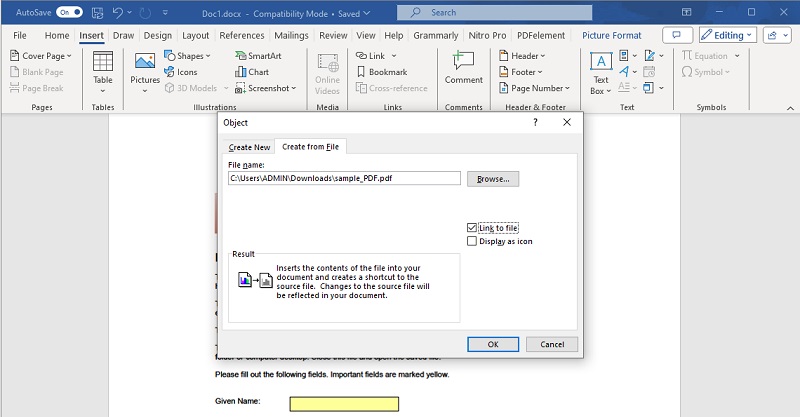
Task: Click the Save icon in title bar
Action: [x=97, y=13]
